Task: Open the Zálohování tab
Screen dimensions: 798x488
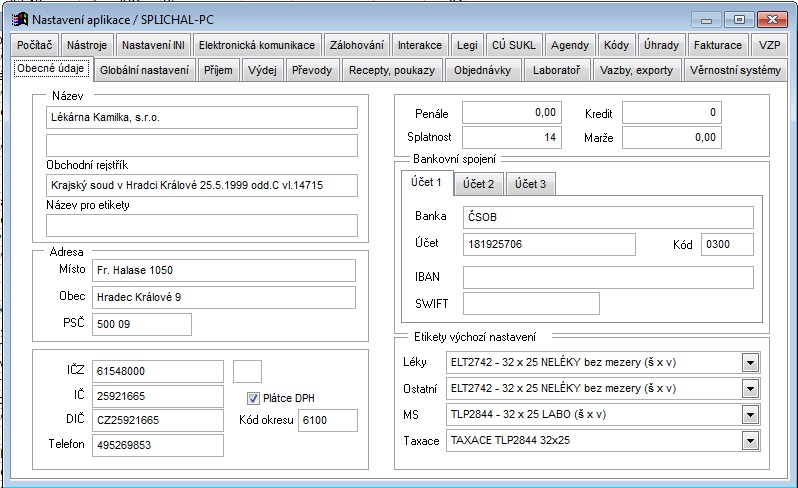Action: 356,45
